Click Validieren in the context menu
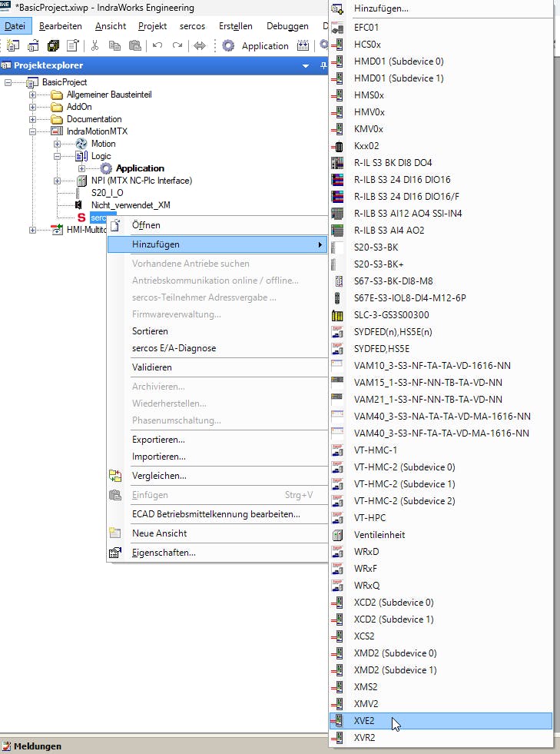The width and height of the screenshot is (560, 754). point(152,367)
